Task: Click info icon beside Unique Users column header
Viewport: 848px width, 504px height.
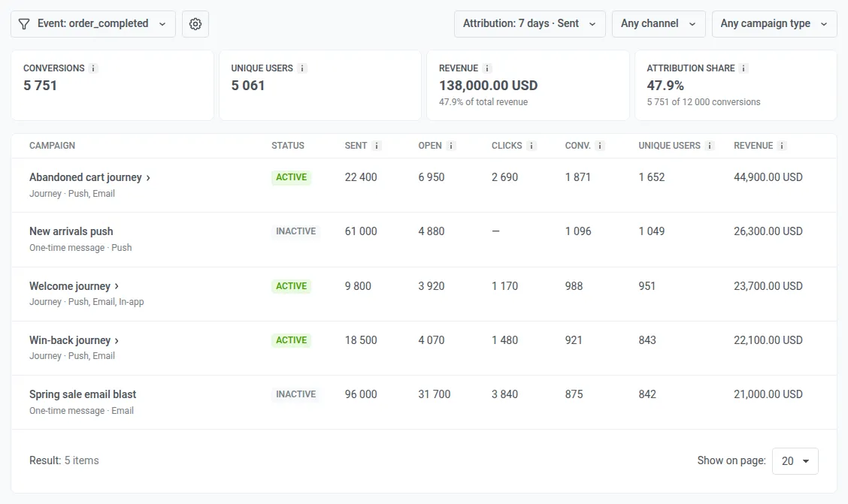Action: (x=710, y=145)
